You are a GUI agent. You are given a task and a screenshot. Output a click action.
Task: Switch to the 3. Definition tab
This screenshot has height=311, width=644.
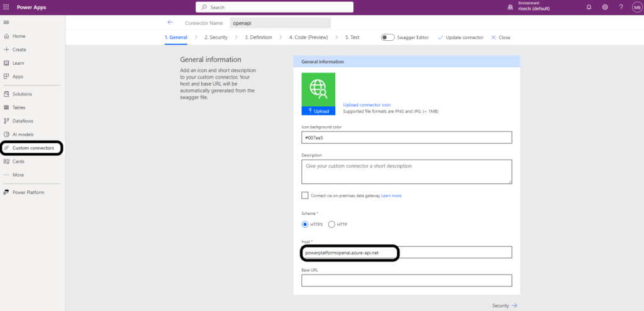coord(258,38)
